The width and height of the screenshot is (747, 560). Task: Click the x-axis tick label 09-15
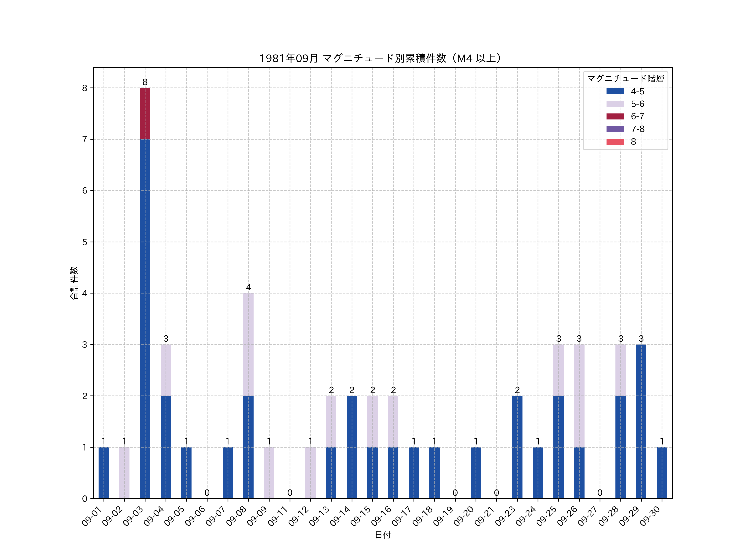(361, 516)
